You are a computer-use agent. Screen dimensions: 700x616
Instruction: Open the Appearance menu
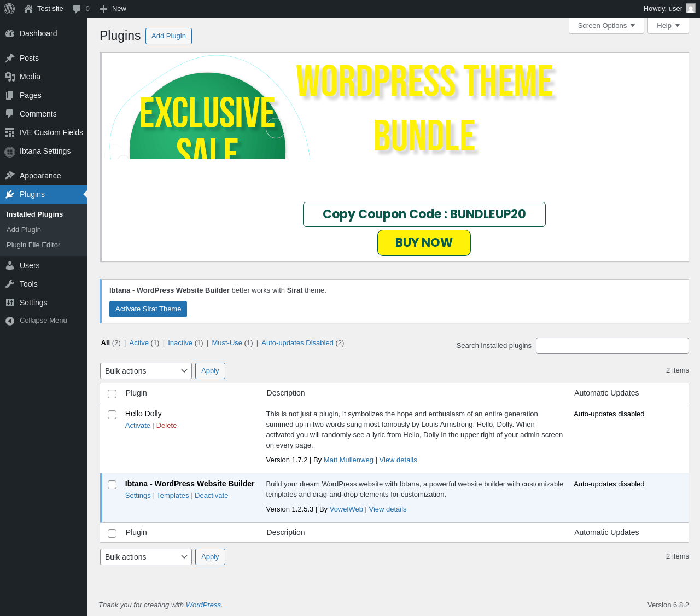pyautogui.click(x=44, y=176)
